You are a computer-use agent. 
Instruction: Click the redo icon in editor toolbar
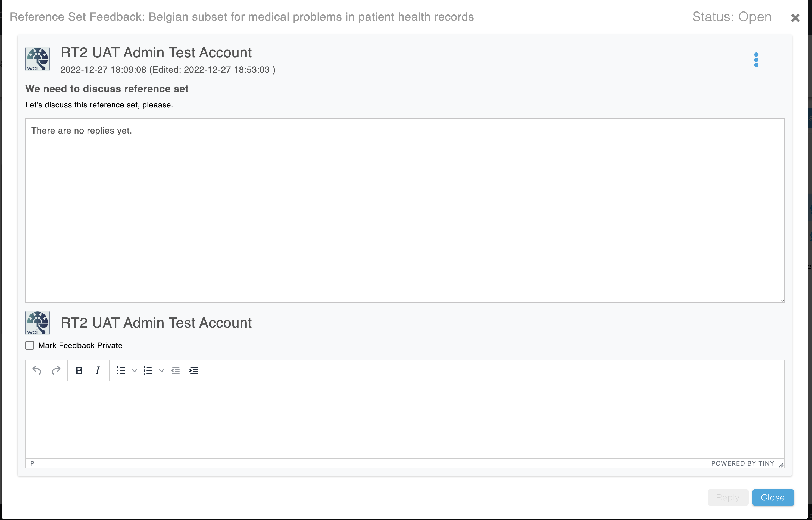56,370
